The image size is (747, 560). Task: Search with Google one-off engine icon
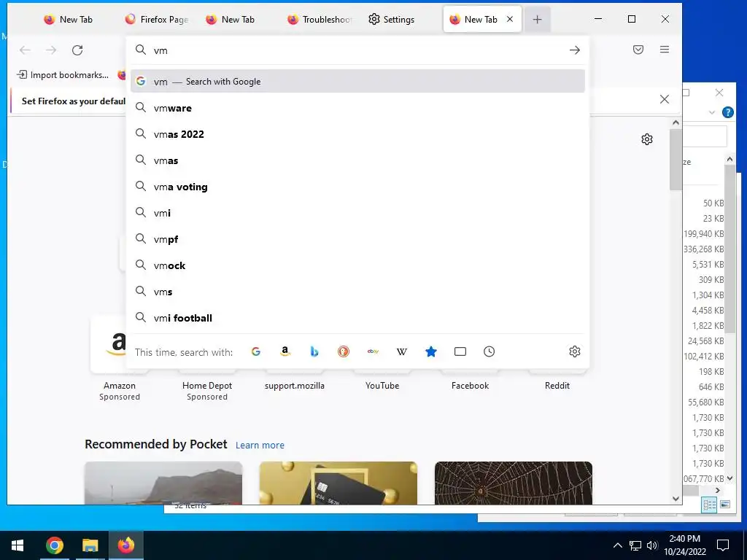256,352
